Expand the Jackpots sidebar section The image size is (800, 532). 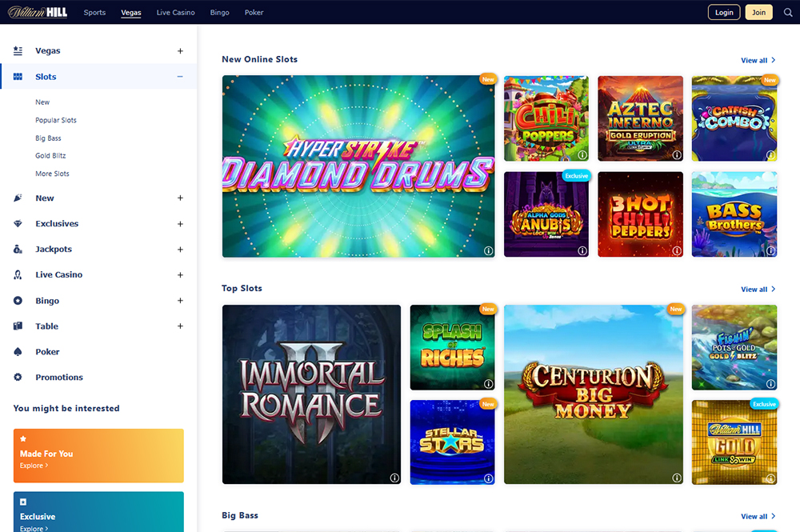click(180, 250)
